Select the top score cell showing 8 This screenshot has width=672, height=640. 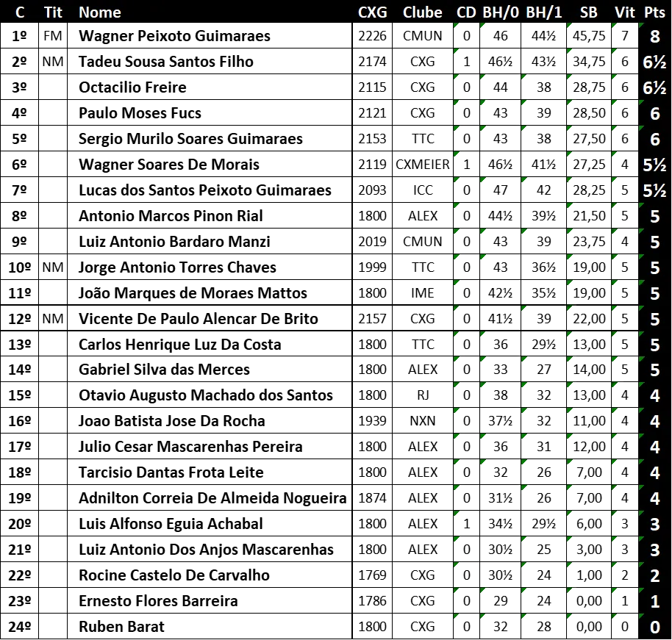(x=654, y=37)
